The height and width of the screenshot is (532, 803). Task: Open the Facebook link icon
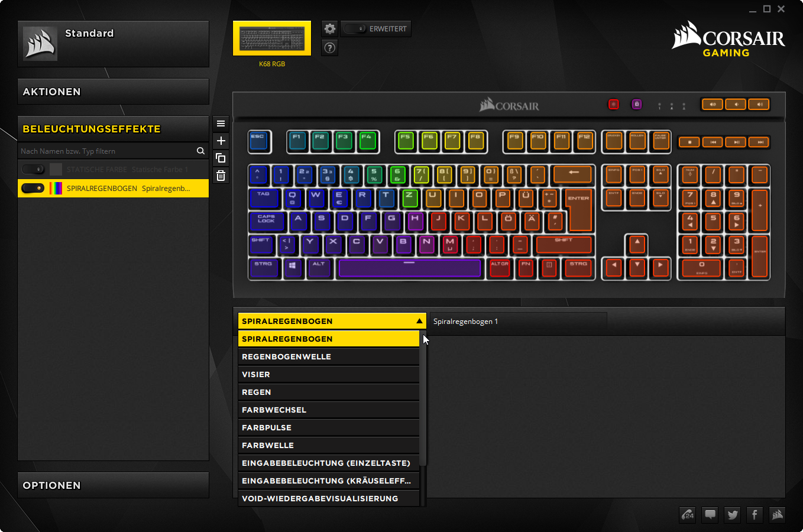[755, 515]
